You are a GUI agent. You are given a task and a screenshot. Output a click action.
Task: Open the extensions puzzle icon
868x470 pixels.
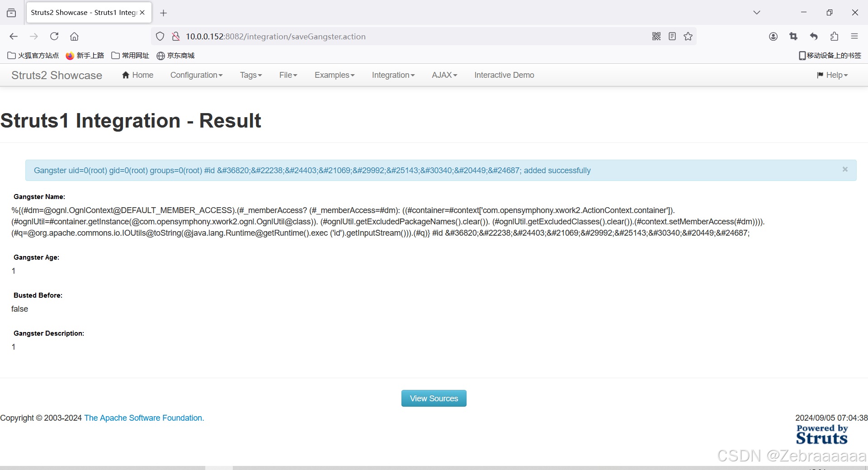(834, 37)
